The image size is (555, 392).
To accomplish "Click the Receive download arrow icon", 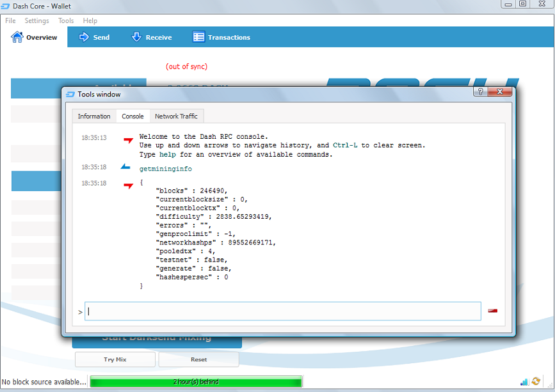I will point(136,37).
